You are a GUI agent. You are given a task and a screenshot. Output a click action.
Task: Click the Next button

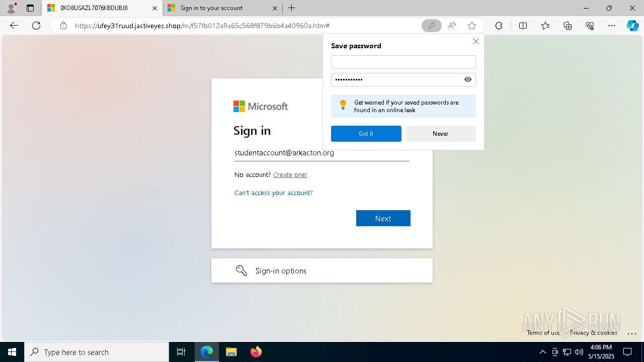tap(383, 218)
